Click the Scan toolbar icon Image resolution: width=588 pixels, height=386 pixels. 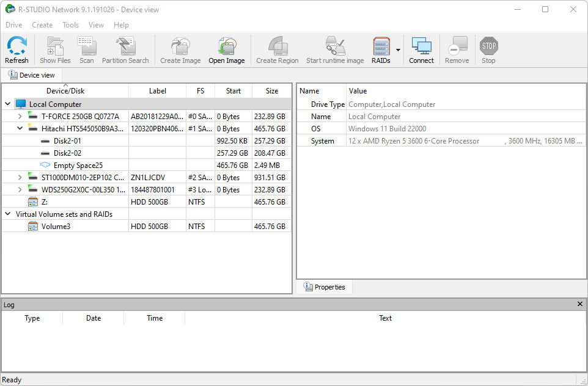(x=87, y=46)
